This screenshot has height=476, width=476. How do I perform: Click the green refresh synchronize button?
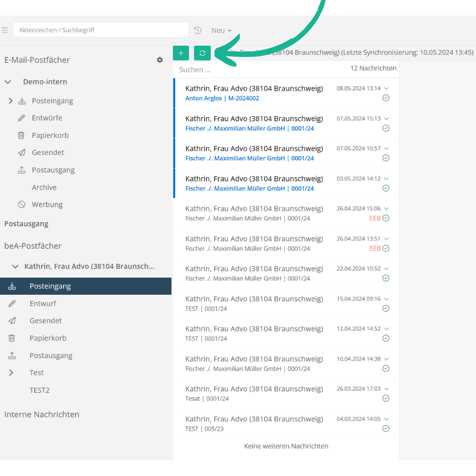202,53
